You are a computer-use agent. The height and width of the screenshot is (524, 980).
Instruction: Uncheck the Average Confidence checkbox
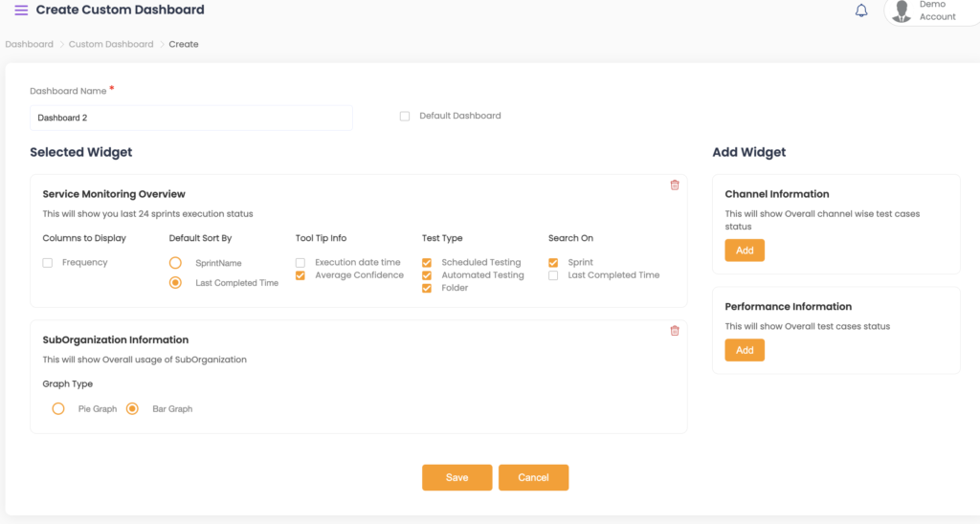[x=301, y=275]
